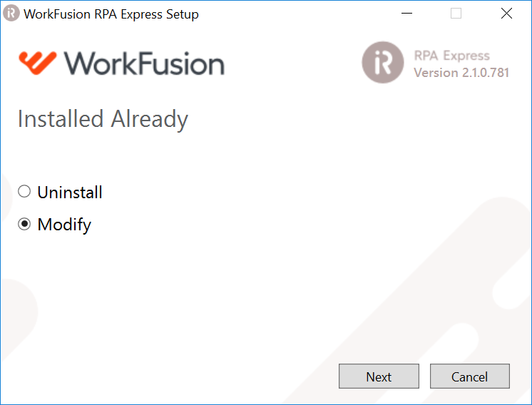Cancel the setup wizard
The image size is (532, 405).
coord(469,376)
